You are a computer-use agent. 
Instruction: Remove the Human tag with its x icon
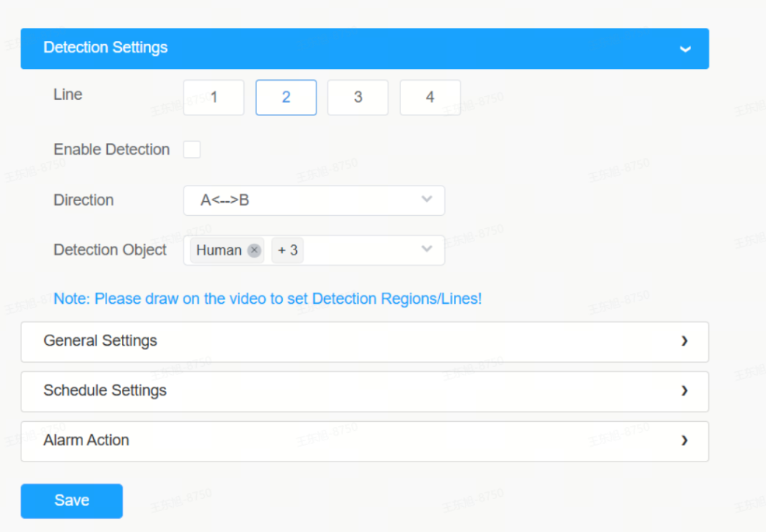point(254,250)
